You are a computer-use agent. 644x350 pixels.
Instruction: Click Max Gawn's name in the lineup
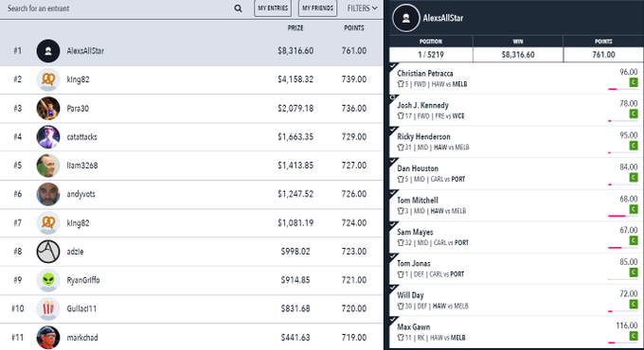point(414,327)
